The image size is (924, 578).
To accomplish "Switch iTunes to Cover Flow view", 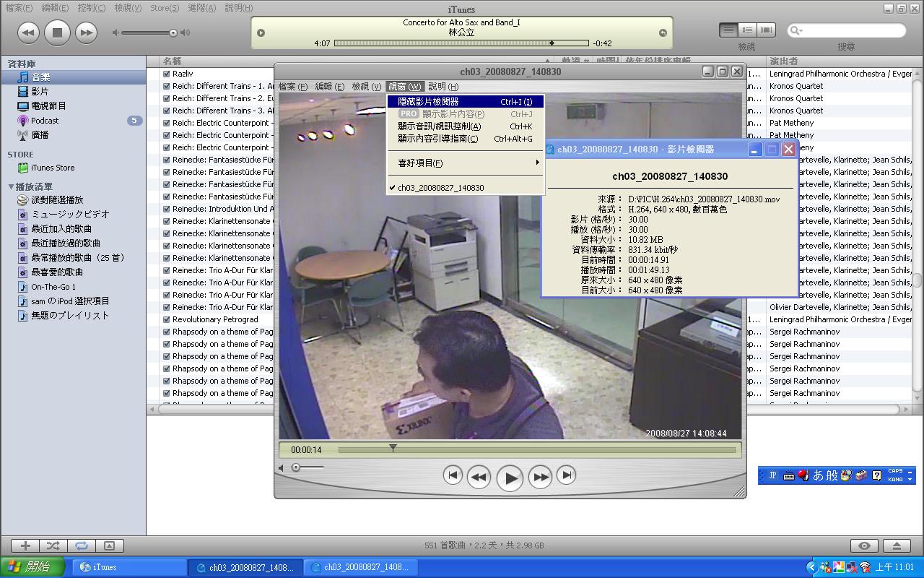I will pos(766,30).
